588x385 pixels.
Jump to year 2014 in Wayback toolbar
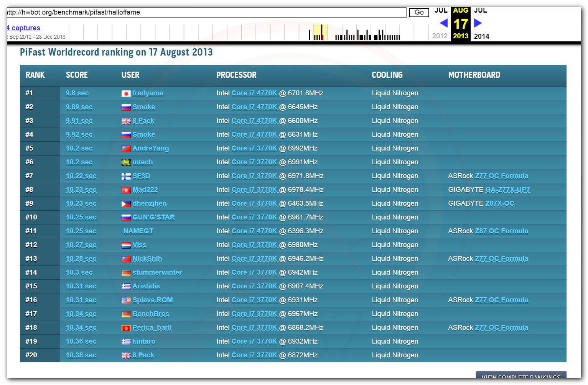[481, 36]
